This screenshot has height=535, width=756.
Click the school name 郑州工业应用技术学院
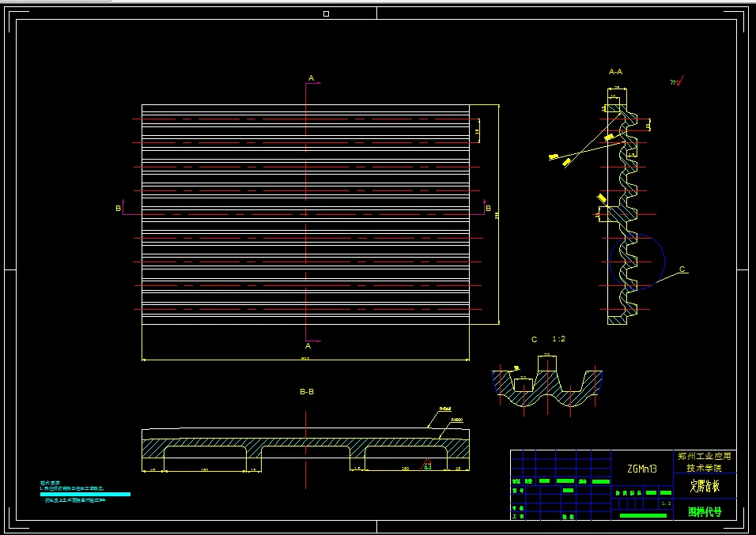point(705,462)
